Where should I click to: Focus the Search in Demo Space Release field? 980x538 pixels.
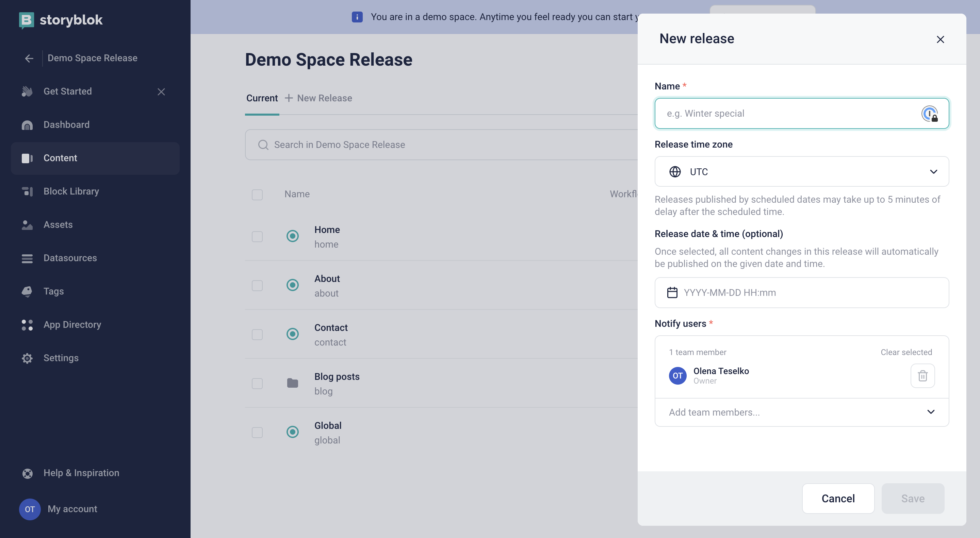pyautogui.click(x=441, y=145)
